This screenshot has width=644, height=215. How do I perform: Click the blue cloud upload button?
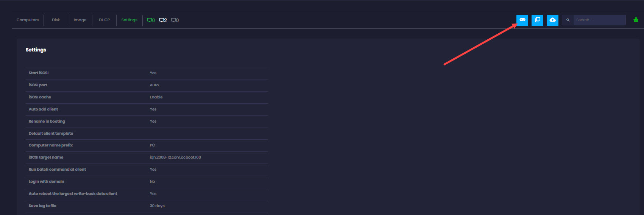pyautogui.click(x=552, y=20)
